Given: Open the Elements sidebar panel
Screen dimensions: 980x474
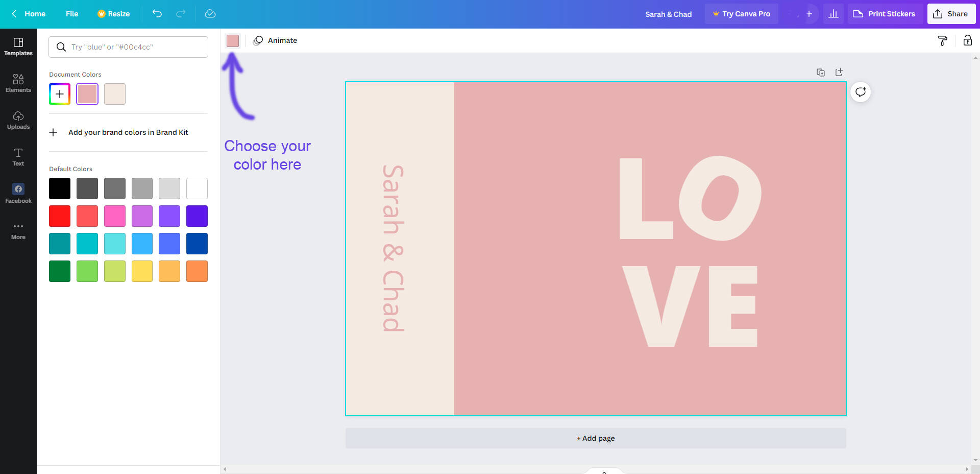Looking at the screenshot, I should pyautogui.click(x=18, y=83).
